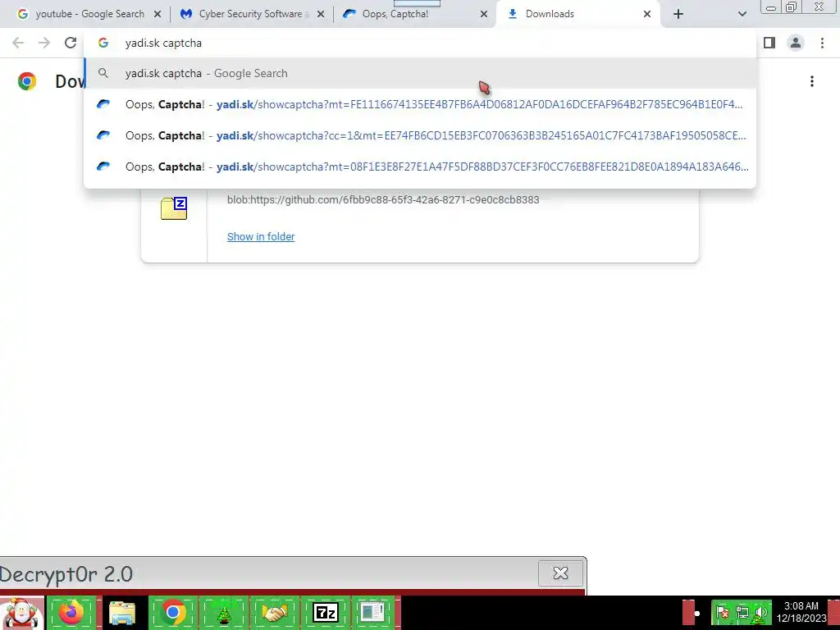The height and width of the screenshot is (630, 840).
Task: Click Show in folder link
Action: click(261, 237)
